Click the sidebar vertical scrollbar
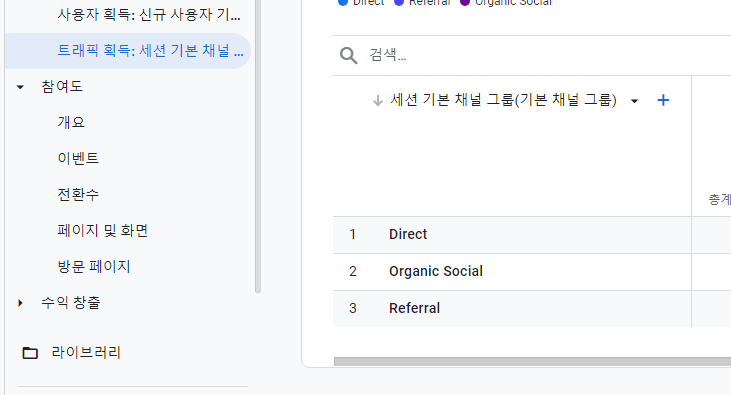The height and width of the screenshot is (395, 731). (x=258, y=146)
